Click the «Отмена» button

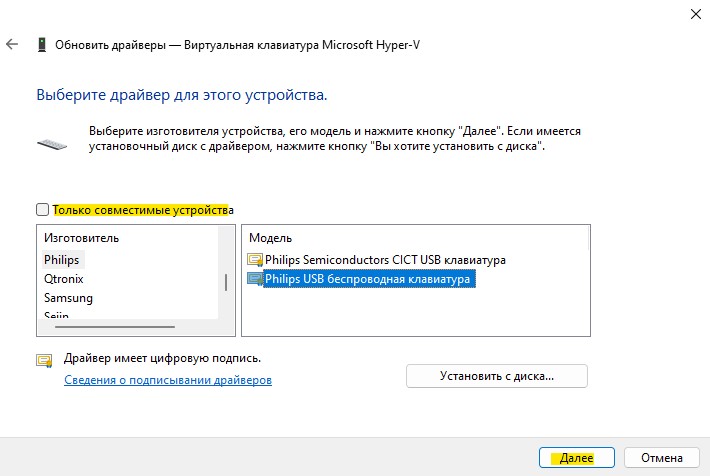662,458
